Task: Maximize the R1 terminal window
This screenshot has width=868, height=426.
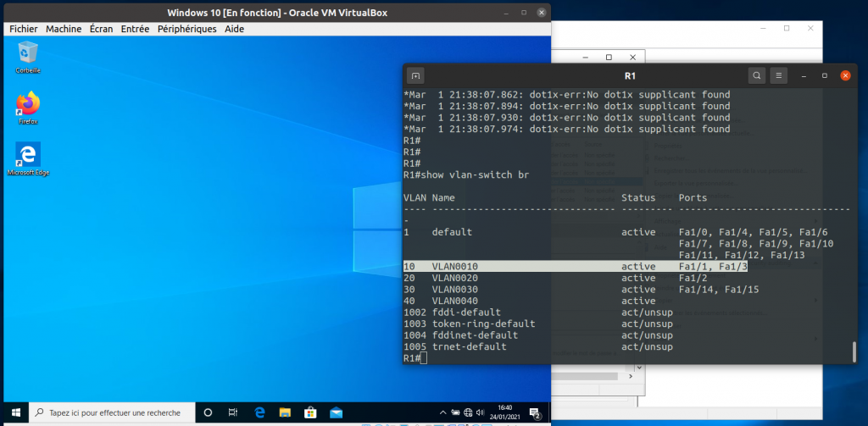Action: click(x=824, y=75)
